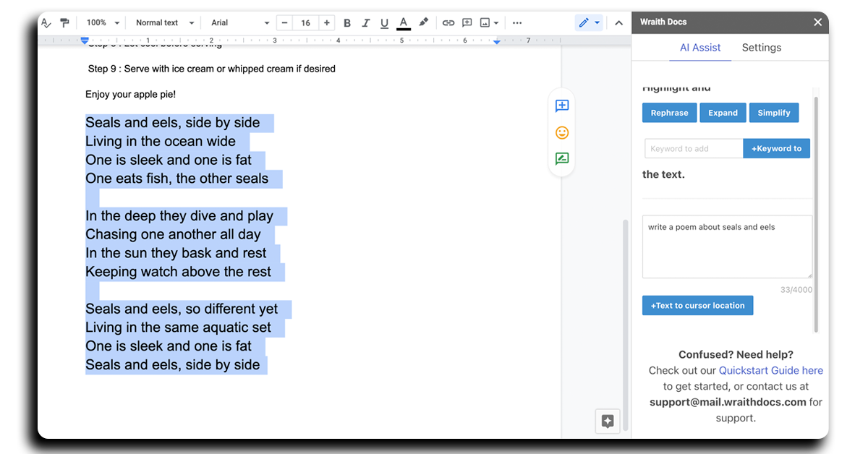The width and height of the screenshot is (868, 454).
Task: Click the emoji reaction icon beside document
Action: (562, 133)
